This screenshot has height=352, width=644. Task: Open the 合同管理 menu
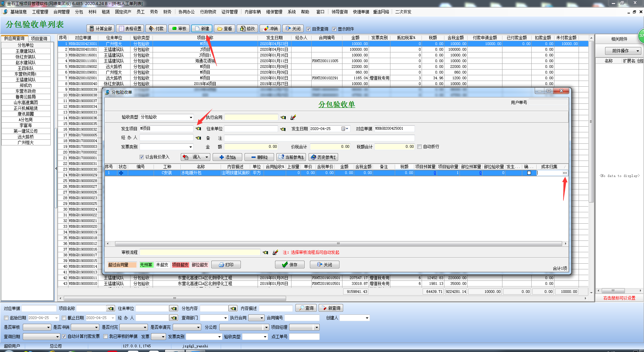[x=61, y=12]
